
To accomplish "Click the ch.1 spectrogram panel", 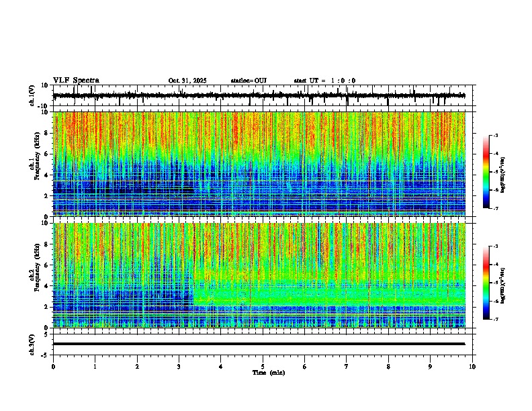I will coord(259,164).
